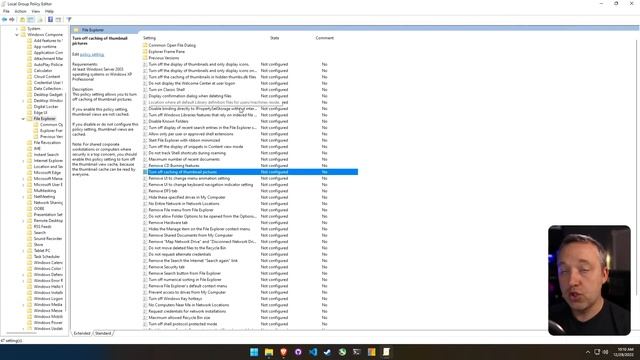Select Calculator in the tree

tap(43, 71)
